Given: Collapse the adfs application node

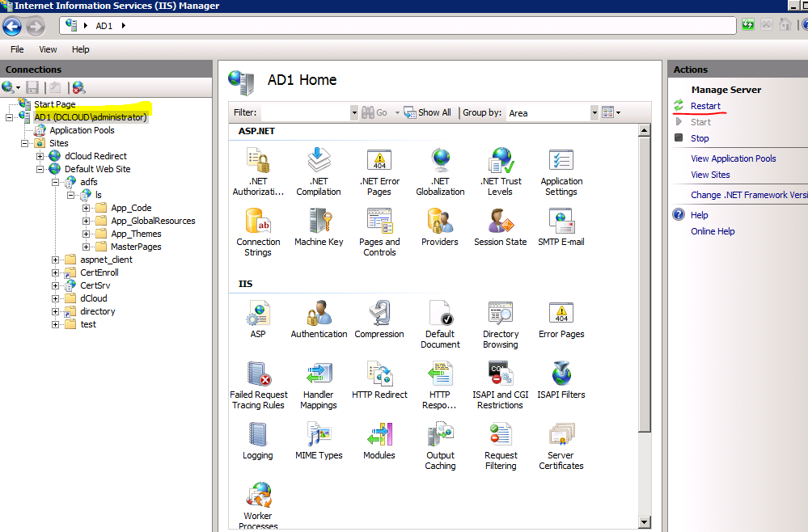Looking at the screenshot, I should [56, 182].
